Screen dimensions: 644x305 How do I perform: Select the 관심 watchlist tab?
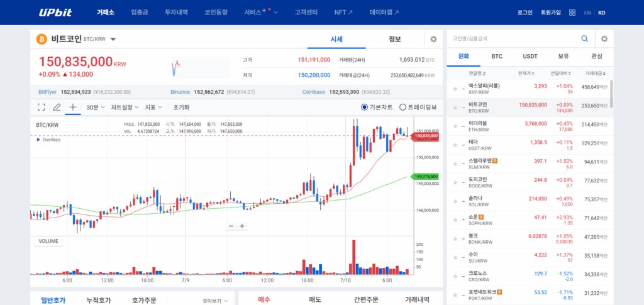pos(597,57)
